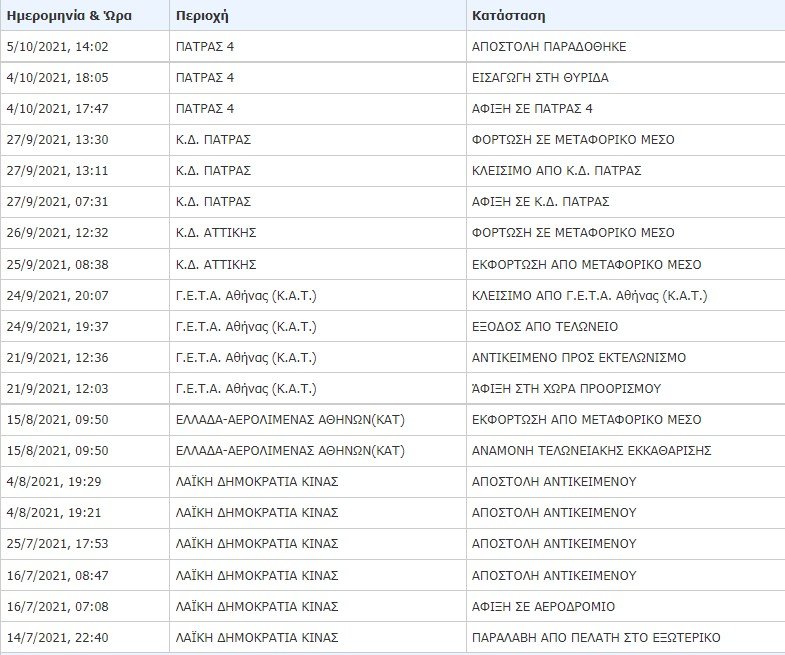Click status 'ΕΚΦΟΡΤΩΣΗ ΑΠΟ ΜΕΤΑΦΟΡΙΚΟ ΜΕΣΟ' in 15/8/2021 row
The image size is (785, 655).
click(586, 420)
